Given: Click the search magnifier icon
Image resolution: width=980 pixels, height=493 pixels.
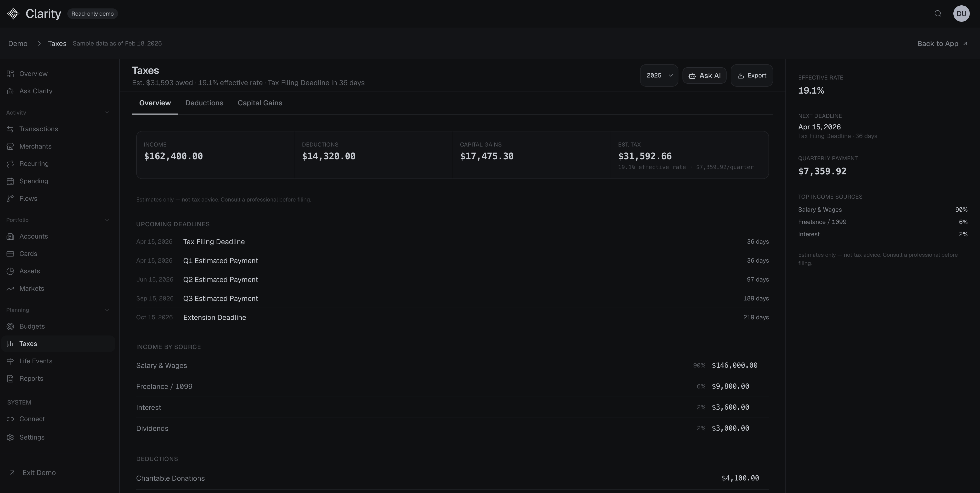Looking at the screenshot, I should click(938, 13).
